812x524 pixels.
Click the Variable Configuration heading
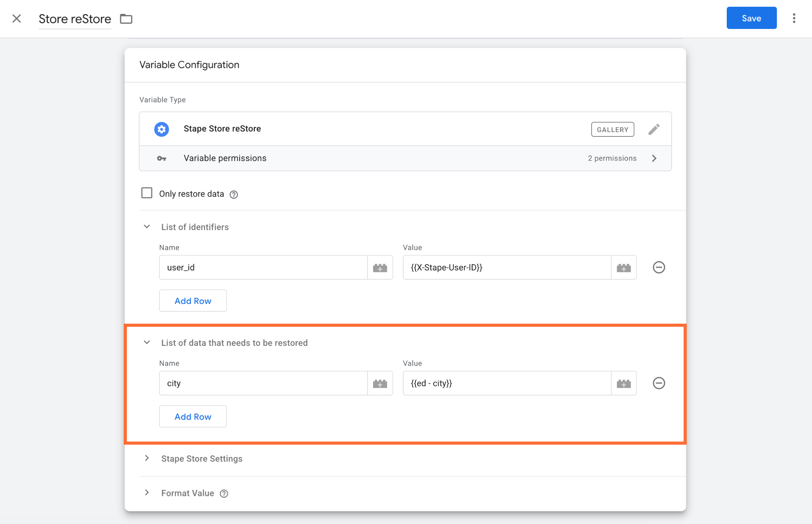pyautogui.click(x=189, y=65)
